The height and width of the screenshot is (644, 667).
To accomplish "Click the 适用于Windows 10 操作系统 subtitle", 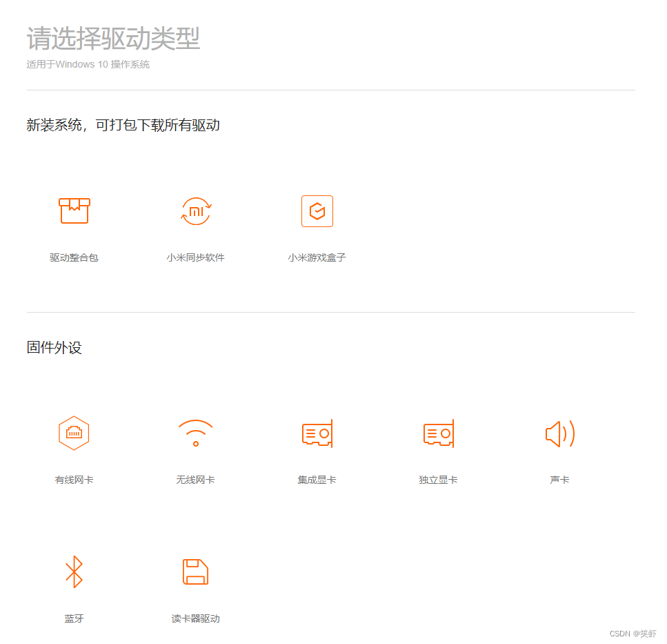I will coord(88,64).
